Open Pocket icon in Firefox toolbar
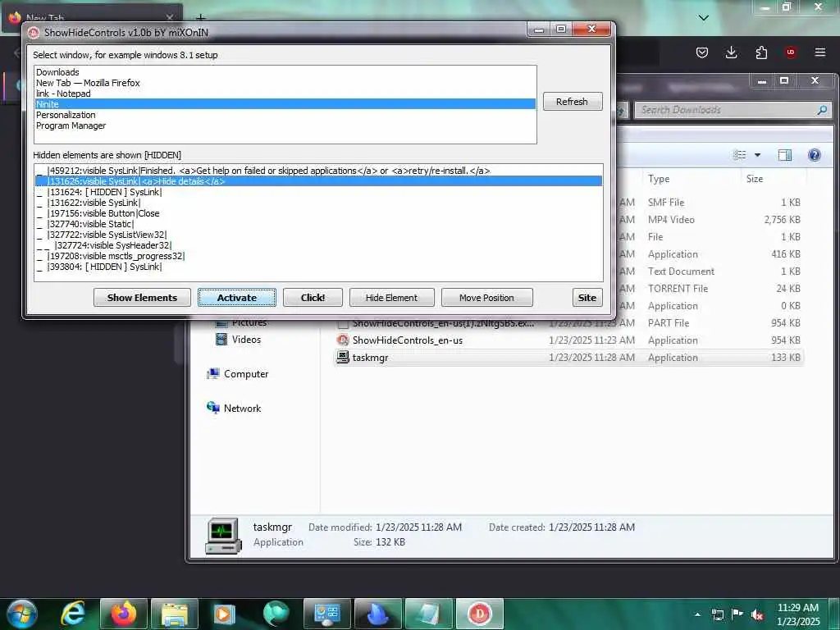 [702, 52]
